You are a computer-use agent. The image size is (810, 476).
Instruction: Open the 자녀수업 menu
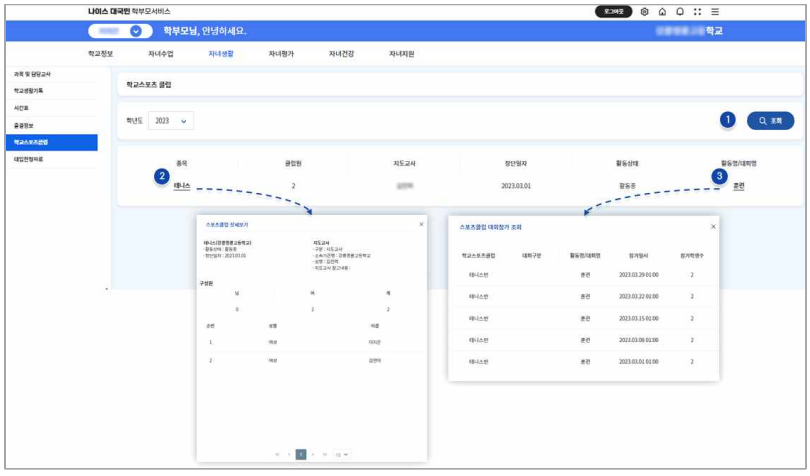click(x=161, y=54)
